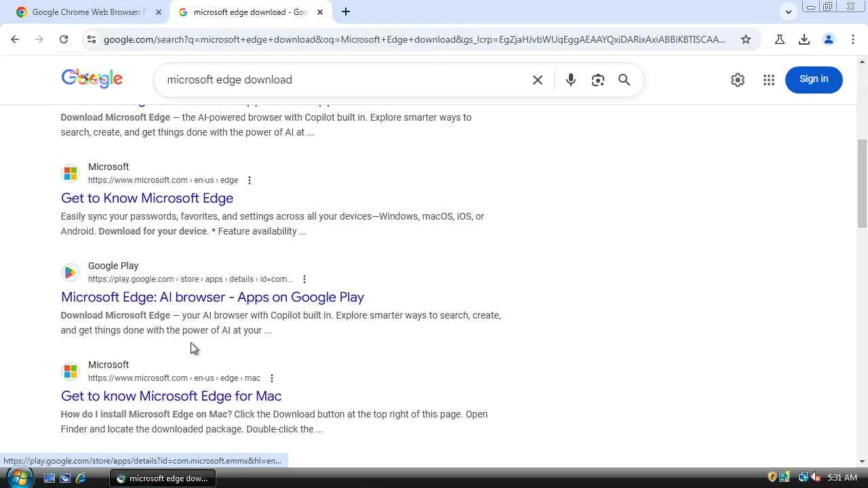Go back to the previous page

pos(15,39)
